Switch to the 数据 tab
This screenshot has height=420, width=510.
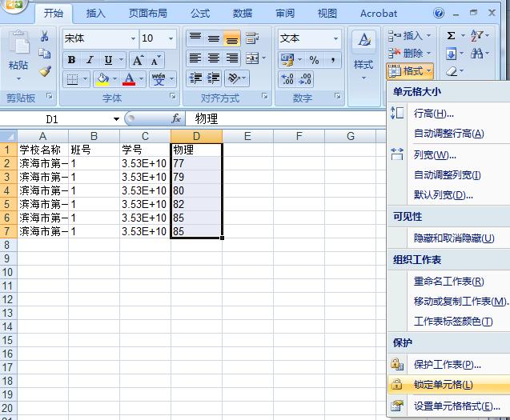point(243,14)
